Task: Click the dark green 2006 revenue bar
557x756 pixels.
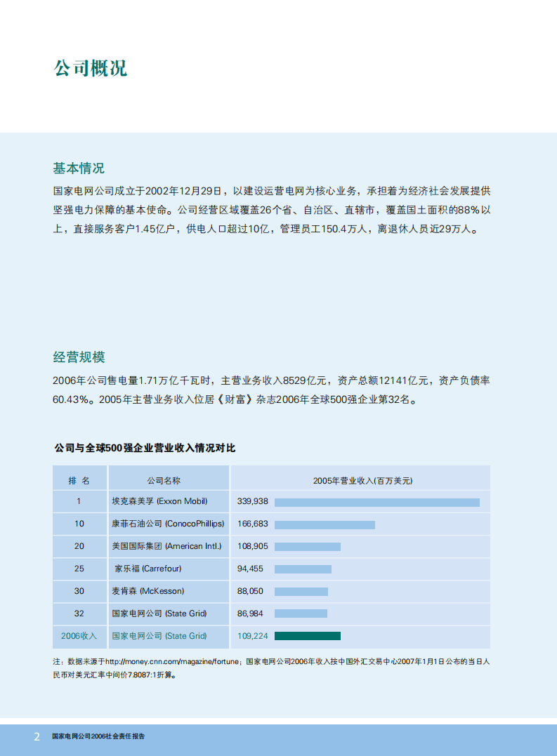Action: pos(308,636)
